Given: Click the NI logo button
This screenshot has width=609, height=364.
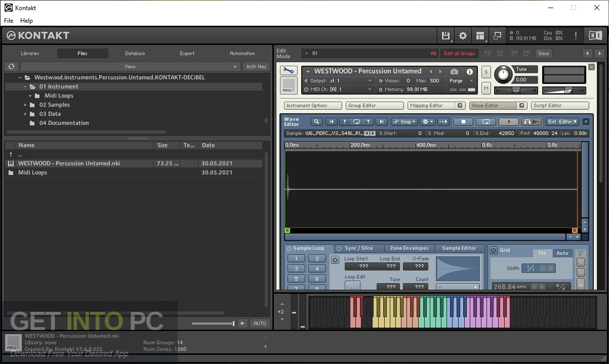Looking at the screenshot, I should point(595,35).
